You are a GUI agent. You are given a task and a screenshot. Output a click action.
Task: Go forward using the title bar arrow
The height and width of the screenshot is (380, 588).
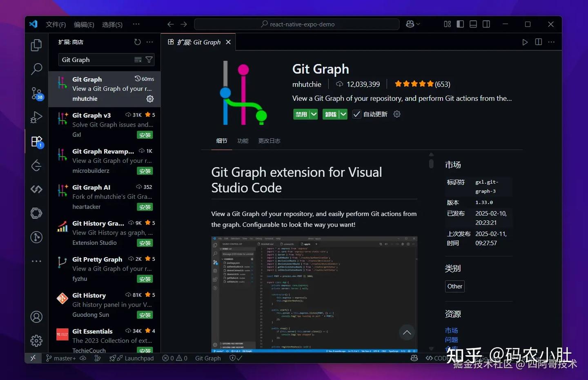(184, 24)
